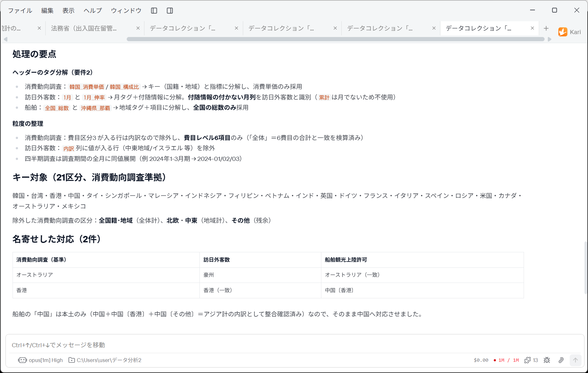Click the horizontal tab strip scrollbar
Image resolution: width=588 pixels, height=373 pixels.
click(x=335, y=39)
